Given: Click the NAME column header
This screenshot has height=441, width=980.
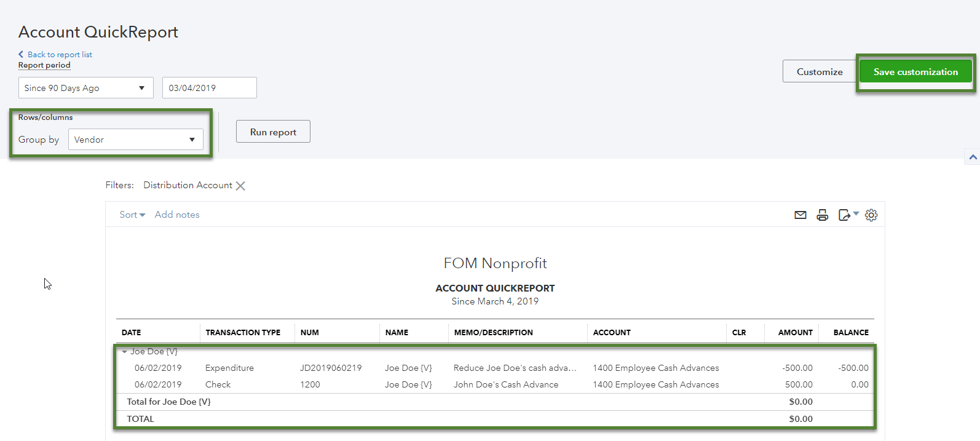Looking at the screenshot, I should coord(397,333).
